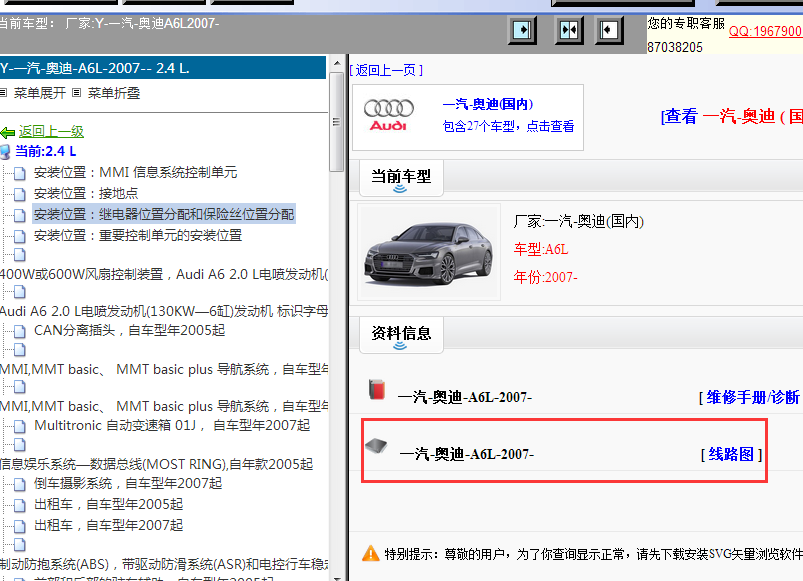Open 安装位置:重要控制单元的安装位置
Screen dimensions: 803x581
[x=138, y=235]
